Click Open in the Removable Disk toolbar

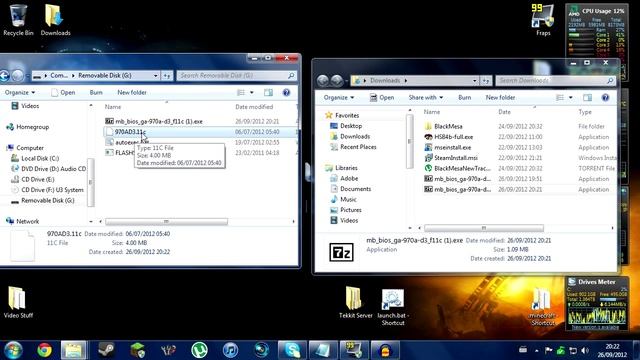coord(63,93)
